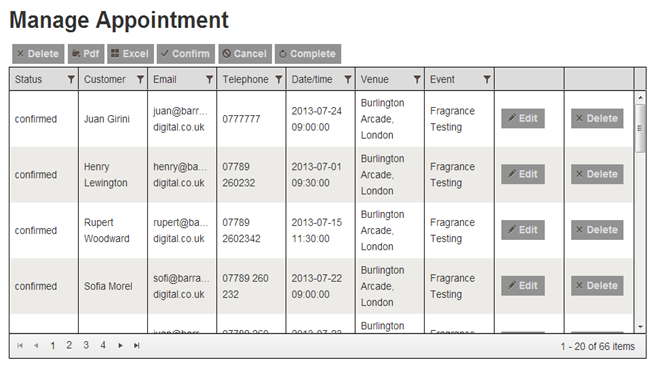Click the date cell 2013-07-24 09:00:00
This screenshot has height=369, width=654.
(x=320, y=119)
